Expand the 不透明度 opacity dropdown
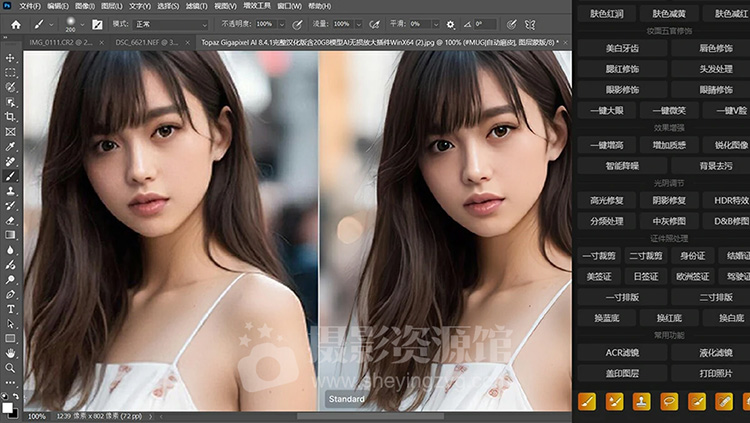 click(x=281, y=23)
